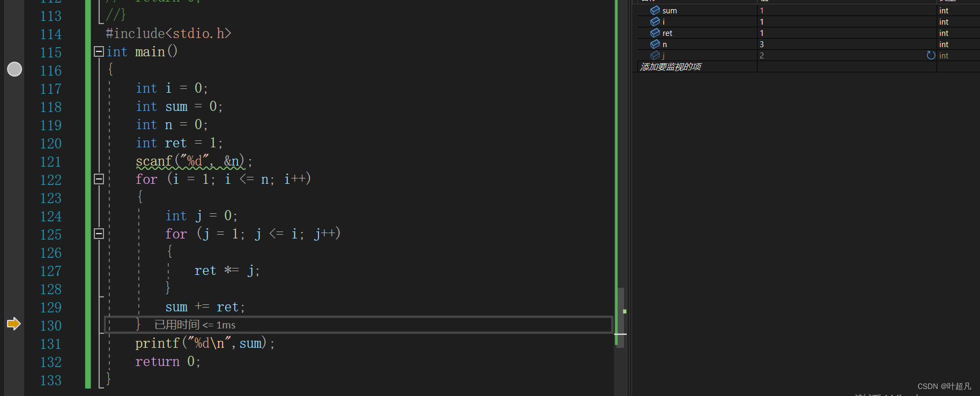The height and width of the screenshot is (396, 980).
Task: Collapse the main function block
Action: click(99, 51)
